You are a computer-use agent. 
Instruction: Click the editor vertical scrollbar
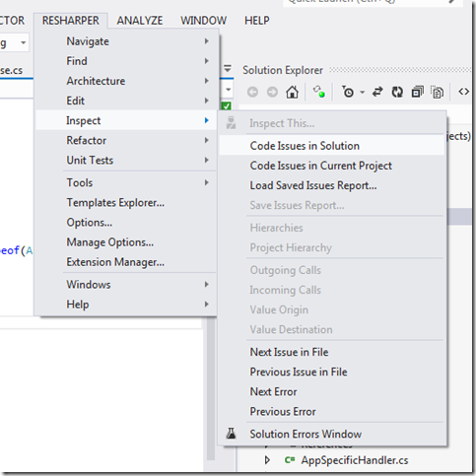point(211,388)
